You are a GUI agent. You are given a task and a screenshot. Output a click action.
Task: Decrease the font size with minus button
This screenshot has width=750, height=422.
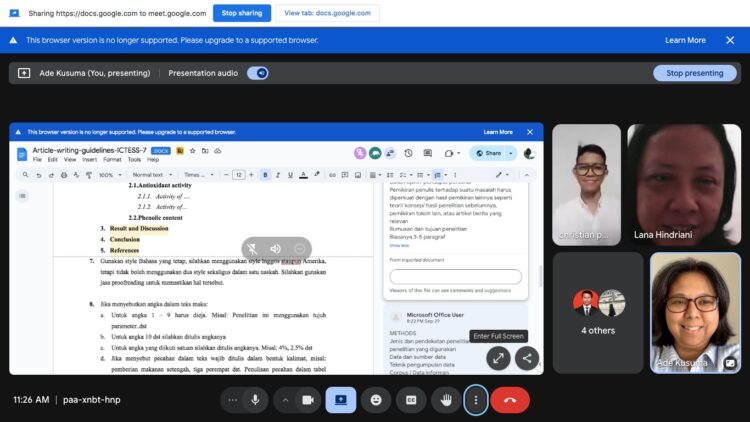click(x=226, y=175)
